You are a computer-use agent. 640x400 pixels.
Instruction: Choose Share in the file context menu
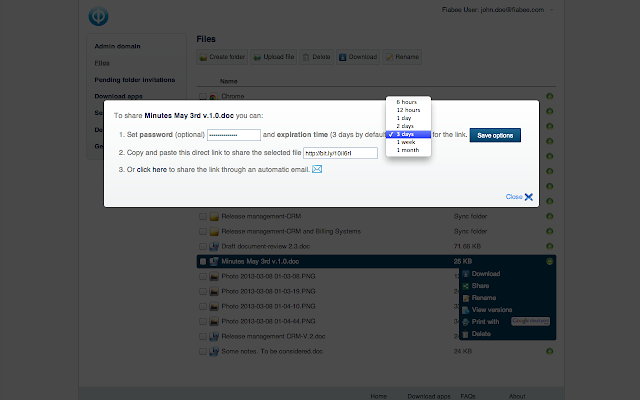click(480, 286)
